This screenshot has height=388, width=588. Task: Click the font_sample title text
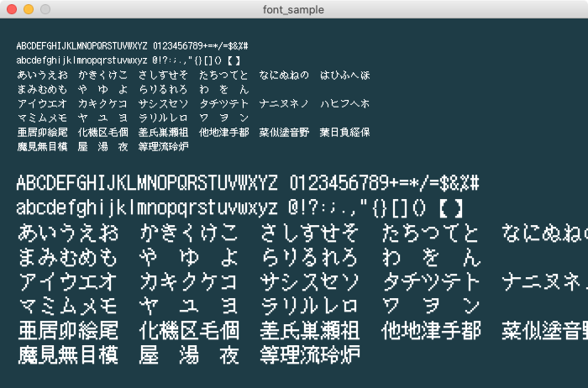pyautogui.click(x=294, y=9)
